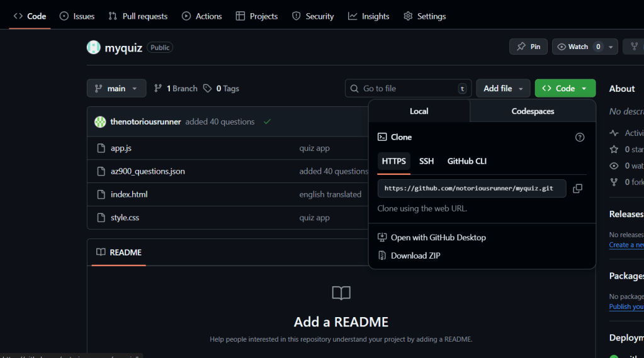Click the file icon beside az900_questions.json

tap(101, 171)
